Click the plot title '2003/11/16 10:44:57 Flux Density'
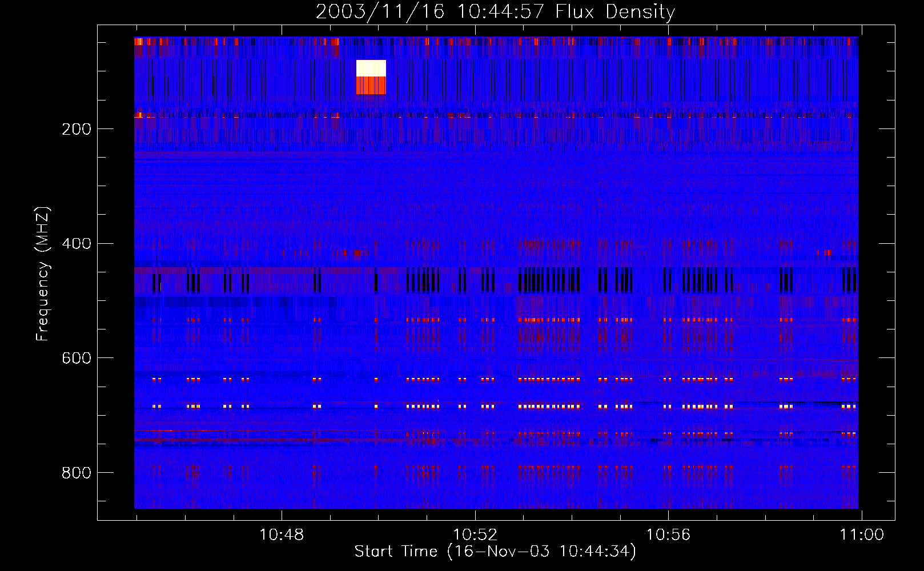The height and width of the screenshot is (571, 924). pos(496,11)
